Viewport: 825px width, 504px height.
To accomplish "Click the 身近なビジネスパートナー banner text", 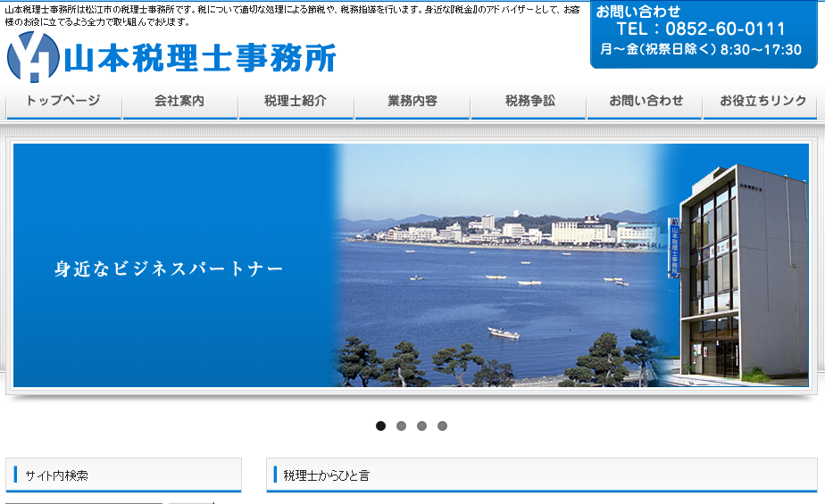I will (169, 269).
